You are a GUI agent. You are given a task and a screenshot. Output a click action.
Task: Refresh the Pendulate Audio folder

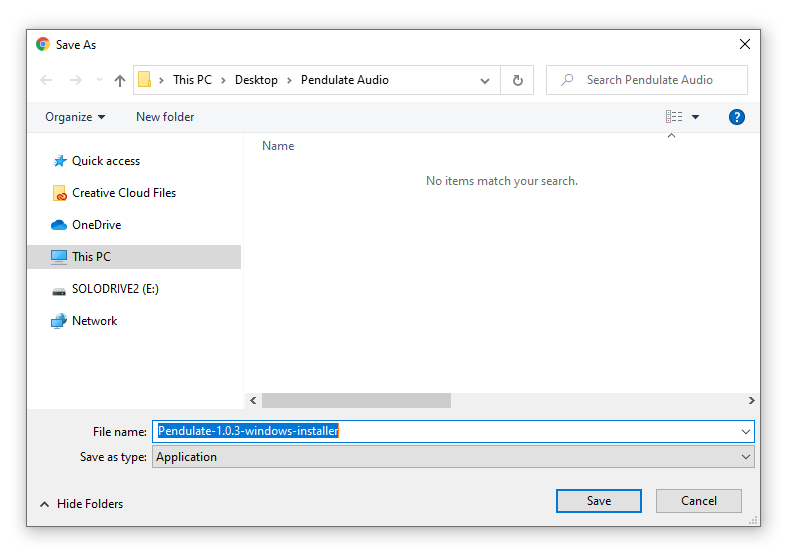tap(517, 80)
